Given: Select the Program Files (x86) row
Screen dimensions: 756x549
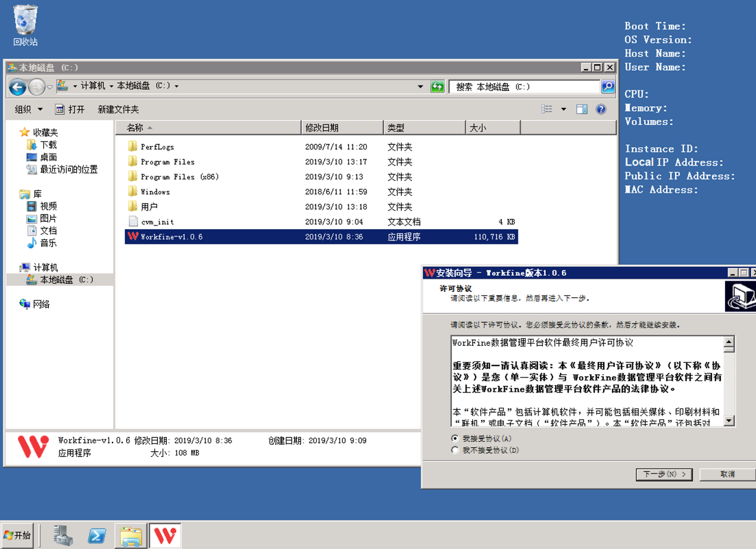Looking at the screenshot, I should (x=321, y=176).
